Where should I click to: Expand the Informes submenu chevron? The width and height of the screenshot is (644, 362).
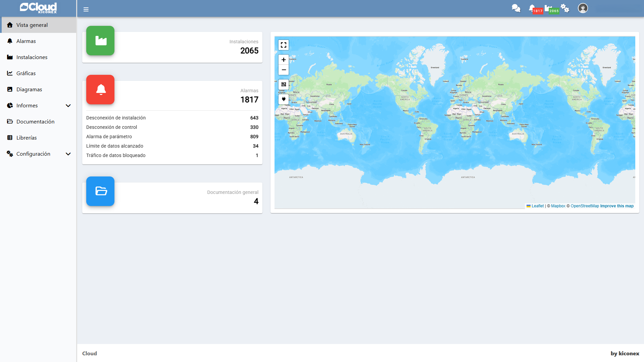pos(68,106)
